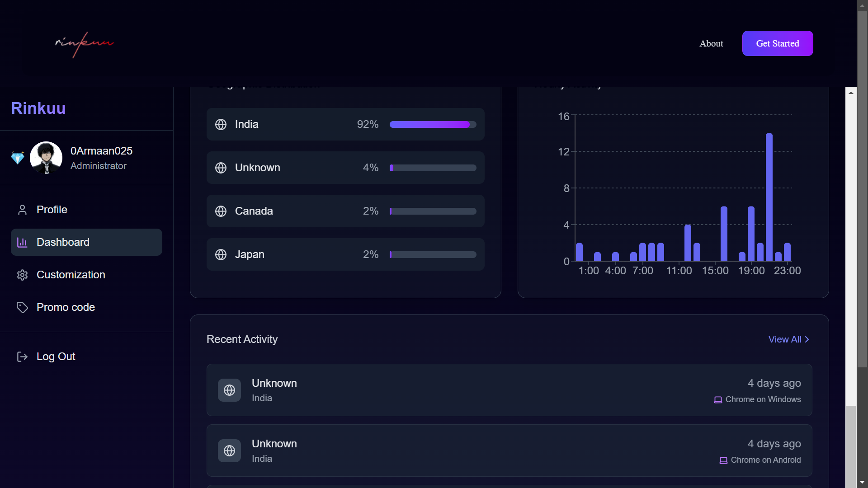Click the page scrollbar thumb
This screenshot has height=488, width=868.
[x=863, y=189]
